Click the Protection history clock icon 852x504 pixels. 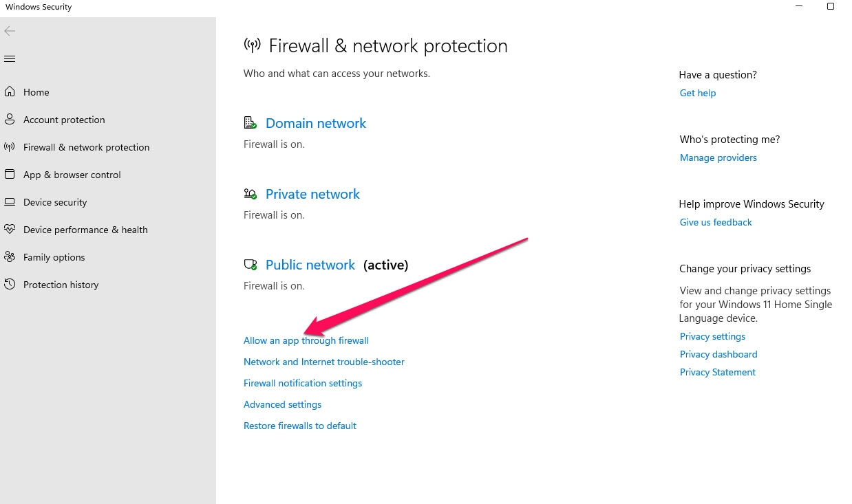[x=10, y=284]
